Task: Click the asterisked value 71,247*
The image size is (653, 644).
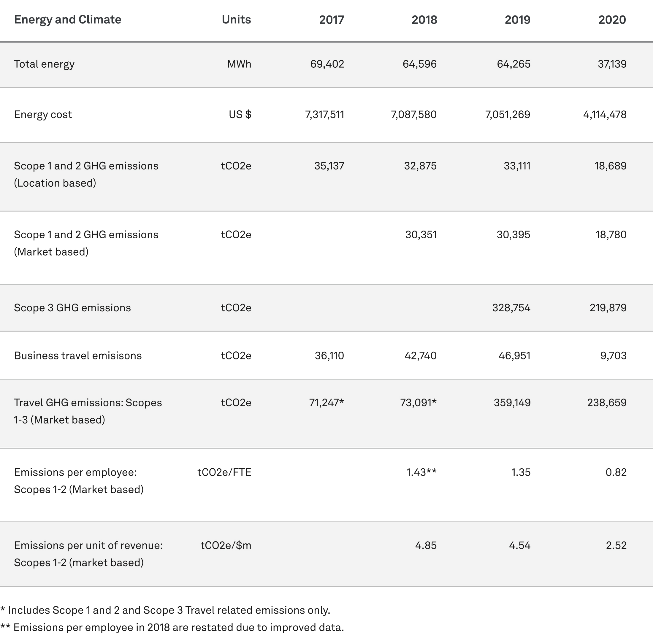Action: (x=326, y=402)
